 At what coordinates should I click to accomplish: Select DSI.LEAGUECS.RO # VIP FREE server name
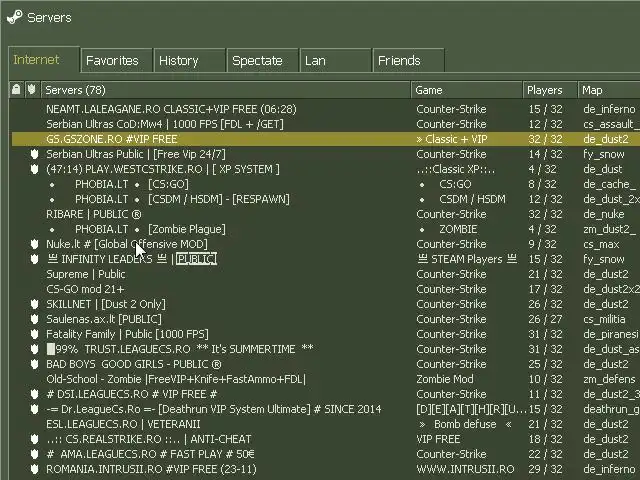pyautogui.click(x=131, y=394)
